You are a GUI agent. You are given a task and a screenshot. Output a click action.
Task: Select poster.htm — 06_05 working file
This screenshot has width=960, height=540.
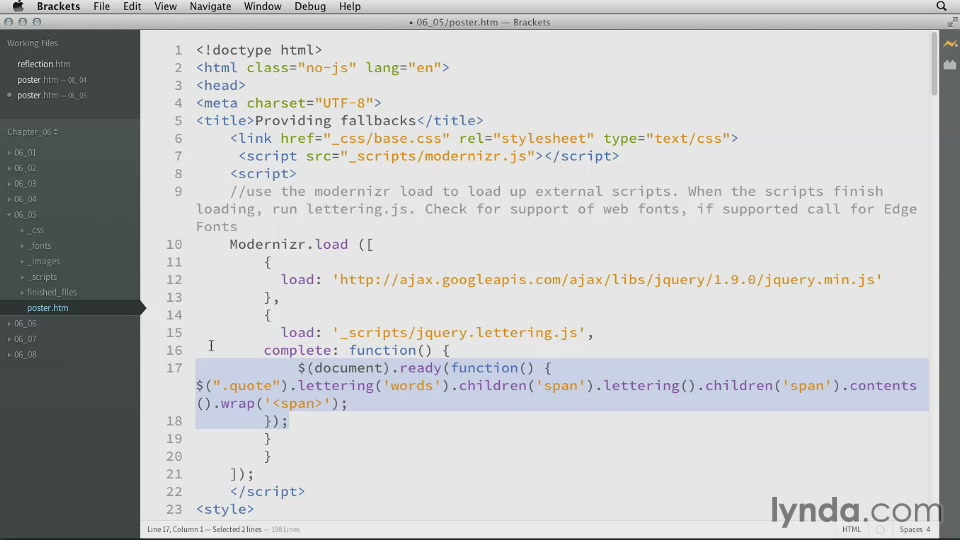pos(52,95)
